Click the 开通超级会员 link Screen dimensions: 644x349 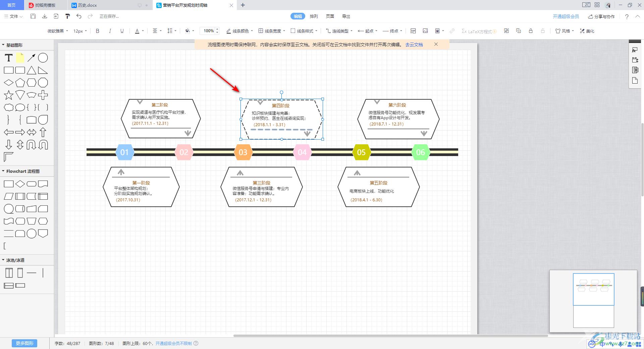coord(566,16)
